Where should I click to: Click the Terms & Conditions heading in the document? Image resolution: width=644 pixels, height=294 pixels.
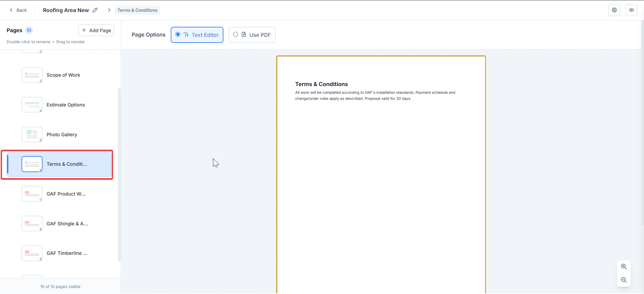pyautogui.click(x=321, y=84)
